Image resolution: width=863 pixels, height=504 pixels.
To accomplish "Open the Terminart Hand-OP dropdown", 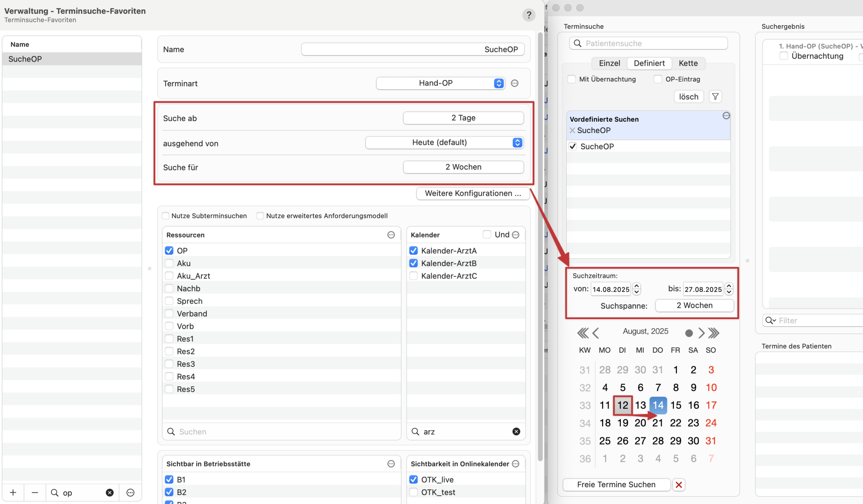I will tap(440, 83).
